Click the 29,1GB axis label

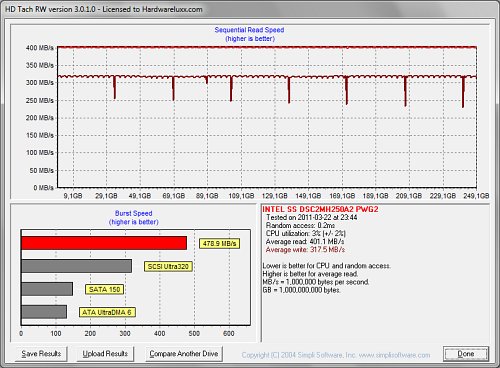(106, 196)
